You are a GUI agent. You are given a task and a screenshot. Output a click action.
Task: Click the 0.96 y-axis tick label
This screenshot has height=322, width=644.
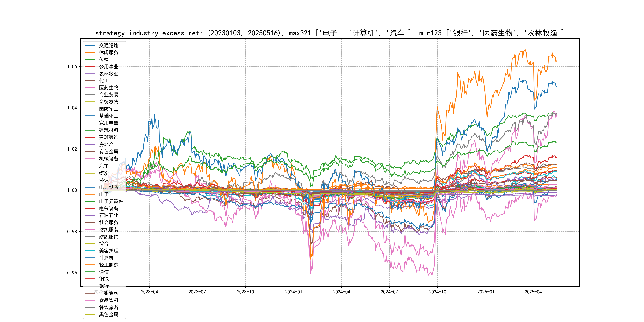tap(72, 273)
